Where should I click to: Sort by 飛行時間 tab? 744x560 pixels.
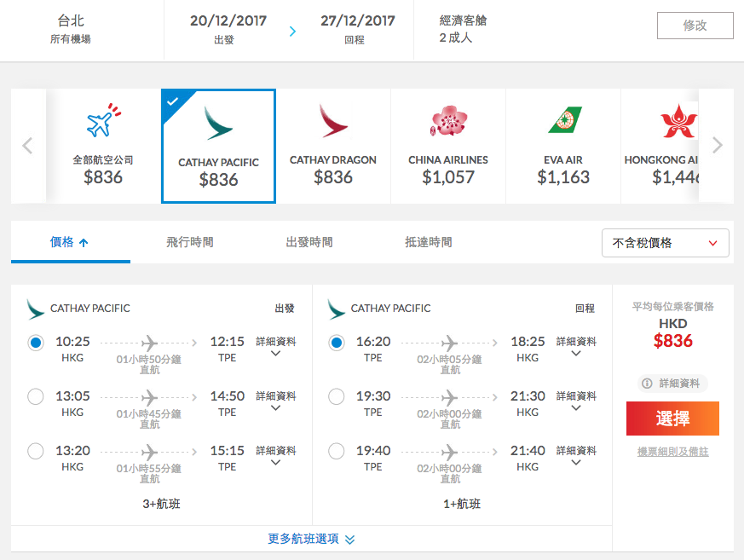pyautogui.click(x=190, y=242)
